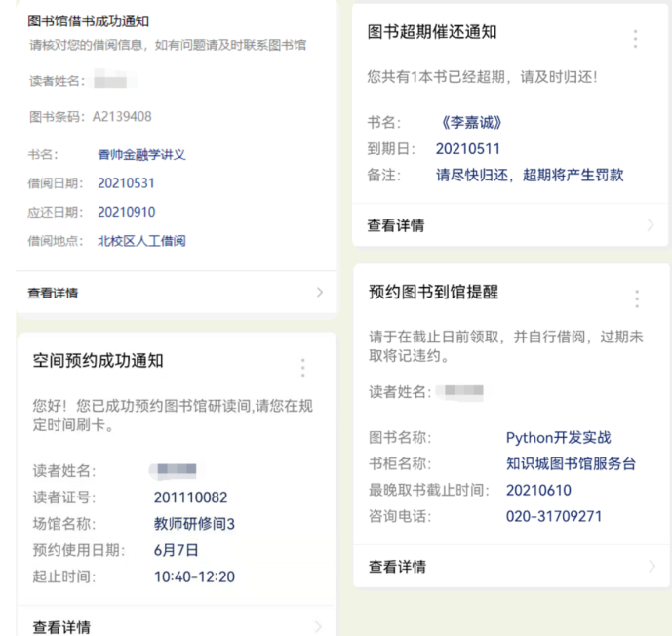This screenshot has width=672, height=636.
Task: Select the book title 香帅金融学讲义
Action: click(x=141, y=154)
